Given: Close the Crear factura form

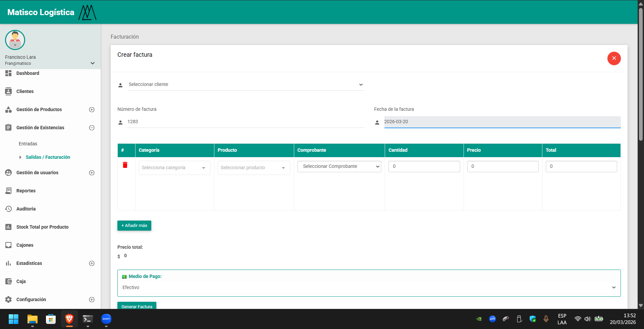Looking at the screenshot, I should tap(614, 58).
